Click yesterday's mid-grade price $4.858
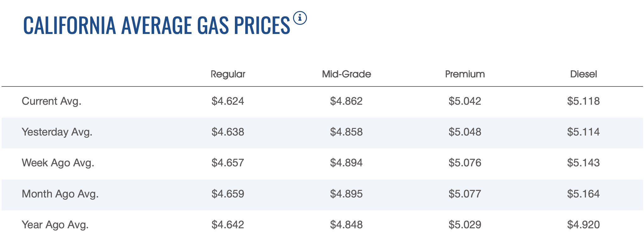Image resolution: width=644 pixels, height=244 pixels. pyautogui.click(x=346, y=132)
